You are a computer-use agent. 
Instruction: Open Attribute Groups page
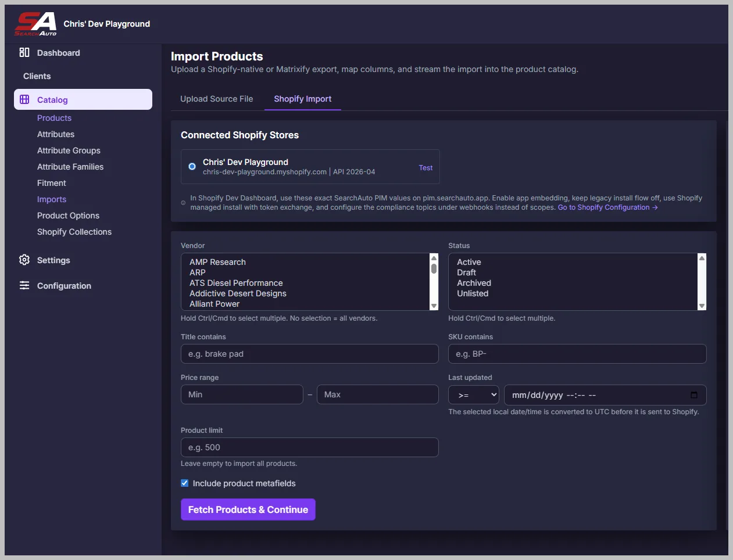point(69,150)
